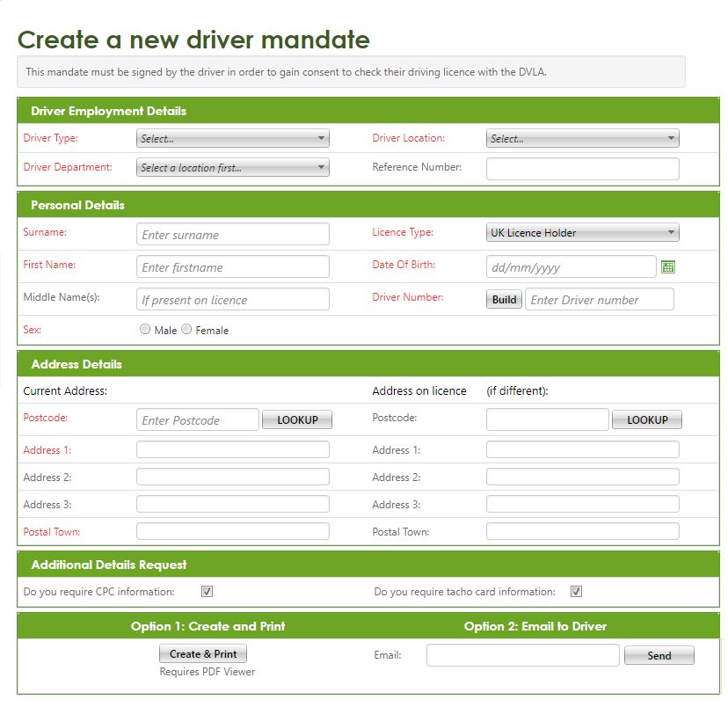Open the Driver Type dropdown
728x707 pixels.
[x=232, y=139]
